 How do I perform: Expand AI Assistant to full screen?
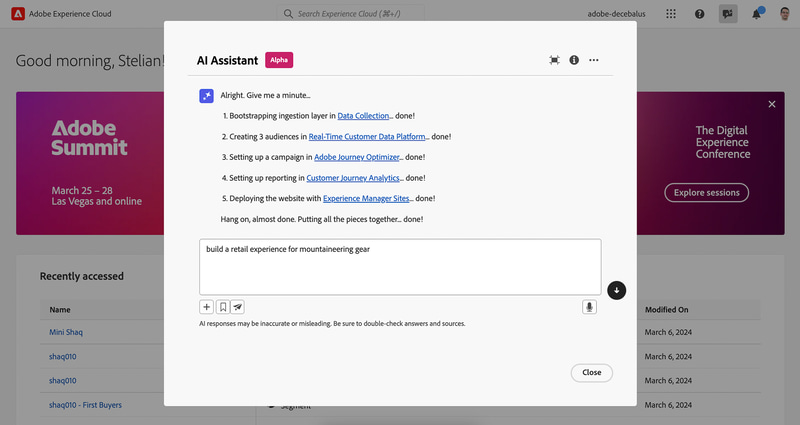click(555, 60)
